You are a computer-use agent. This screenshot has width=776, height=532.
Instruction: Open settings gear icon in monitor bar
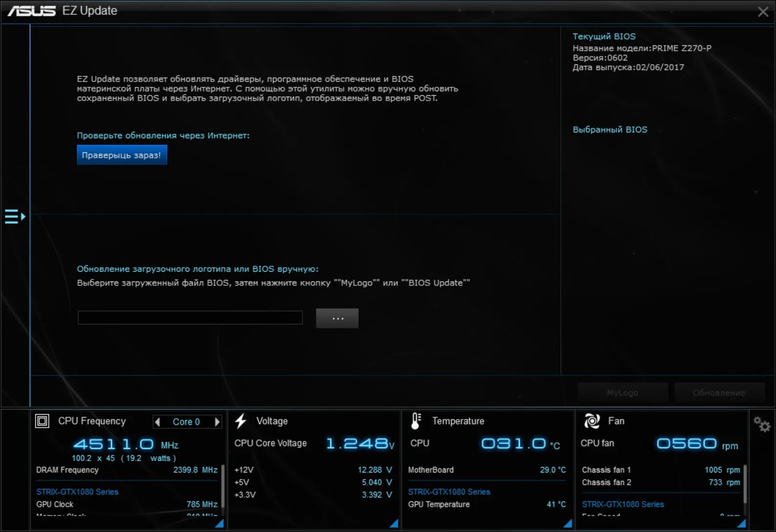(x=762, y=424)
